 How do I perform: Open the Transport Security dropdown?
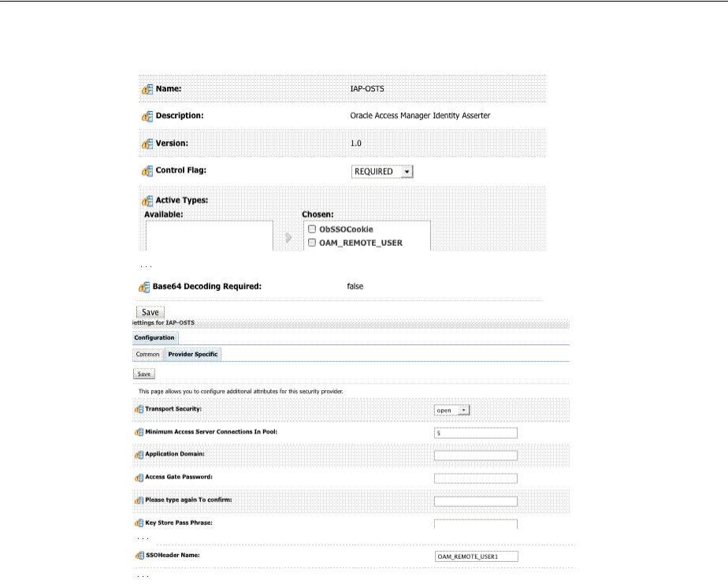[x=452, y=410]
